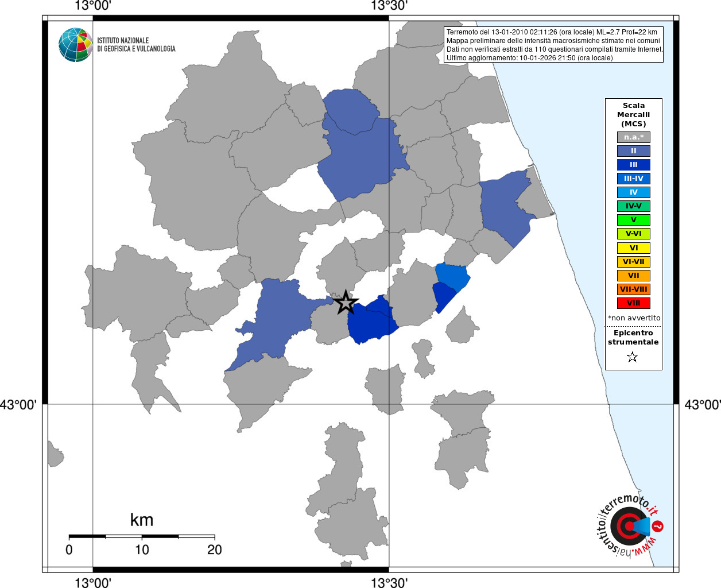Click the 'Epicentro strumentale' legend label

pyautogui.click(x=634, y=338)
